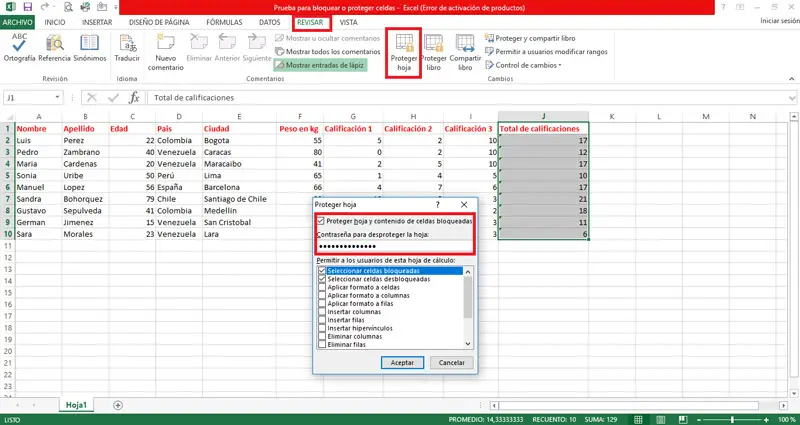Click the Proteger hoja icon
This screenshot has height=425, width=800.
(x=404, y=43)
